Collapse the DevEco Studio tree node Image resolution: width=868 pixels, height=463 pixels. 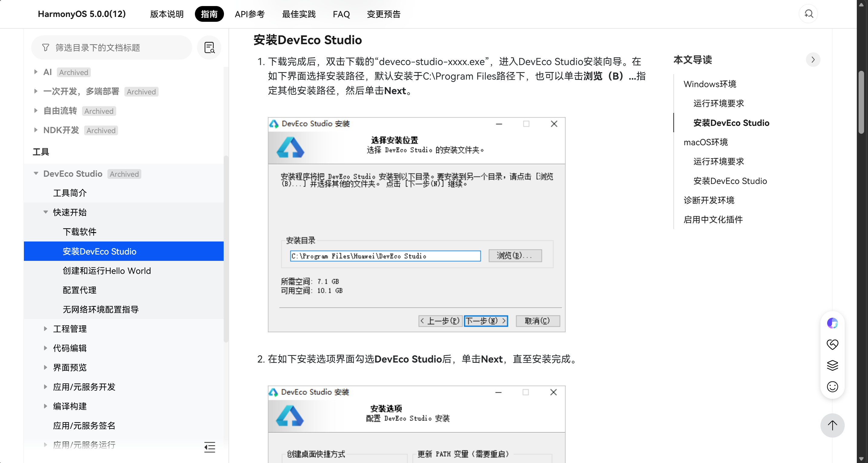(36, 173)
